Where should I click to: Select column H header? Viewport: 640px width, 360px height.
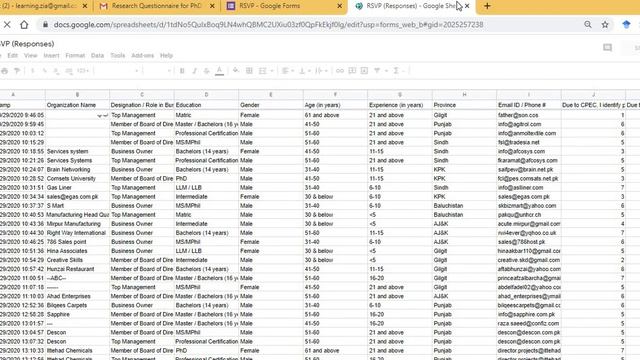[x=464, y=95]
